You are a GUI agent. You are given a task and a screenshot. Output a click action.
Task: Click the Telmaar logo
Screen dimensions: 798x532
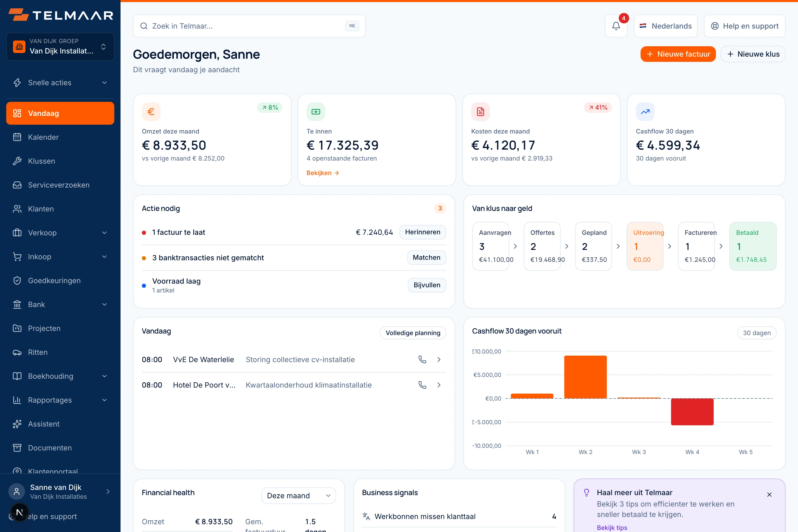60,15
